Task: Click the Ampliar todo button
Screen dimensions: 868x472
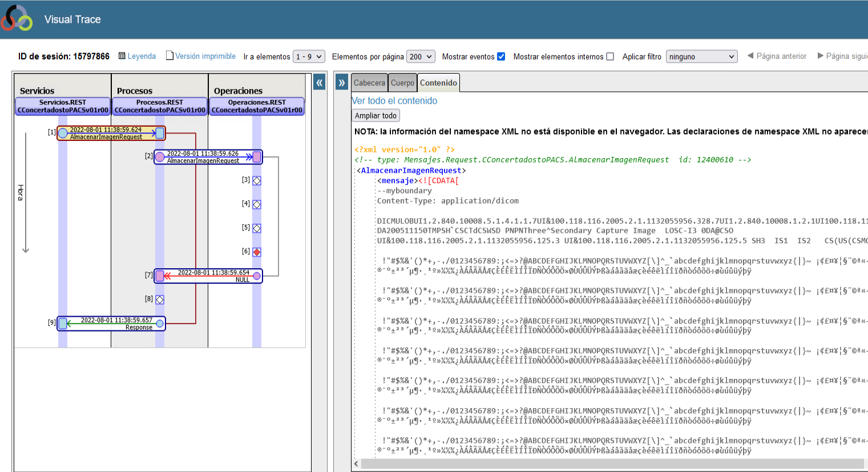Action: (376, 115)
